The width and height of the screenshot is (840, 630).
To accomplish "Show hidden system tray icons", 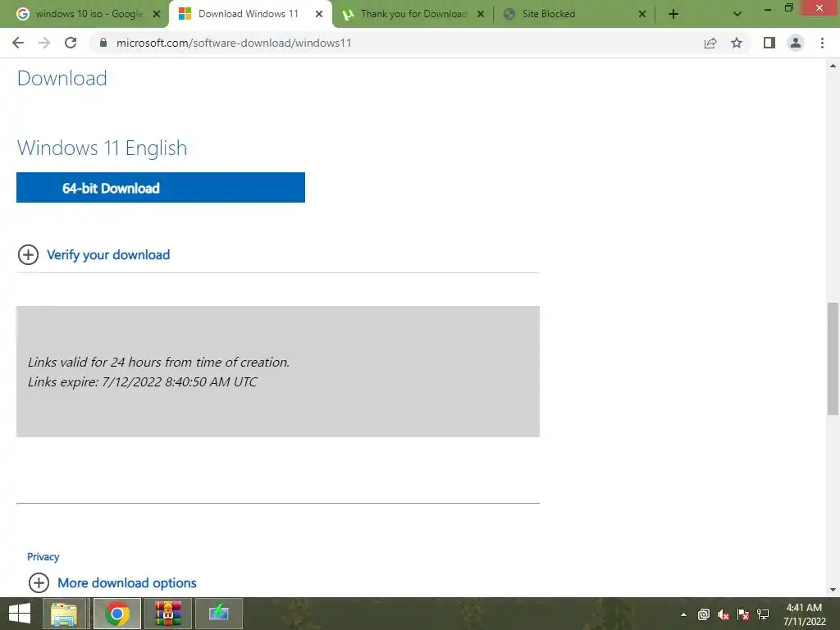I will 683,614.
